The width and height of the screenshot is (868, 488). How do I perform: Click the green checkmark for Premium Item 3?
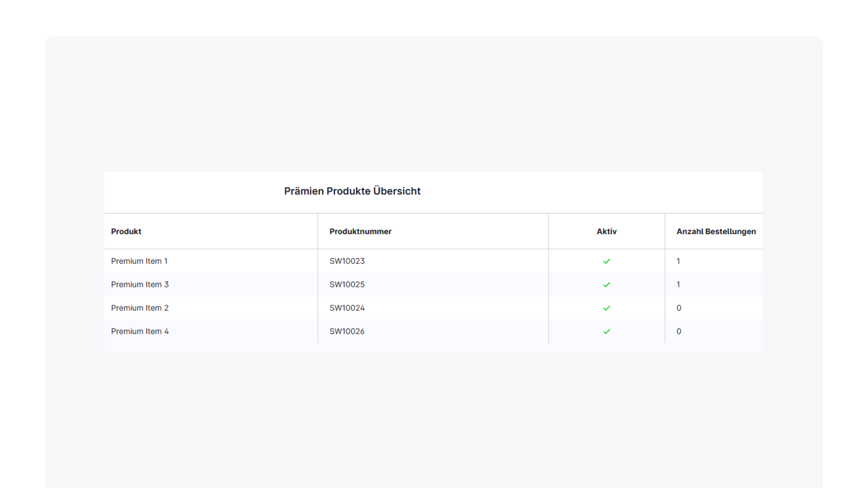pos(607,285)
